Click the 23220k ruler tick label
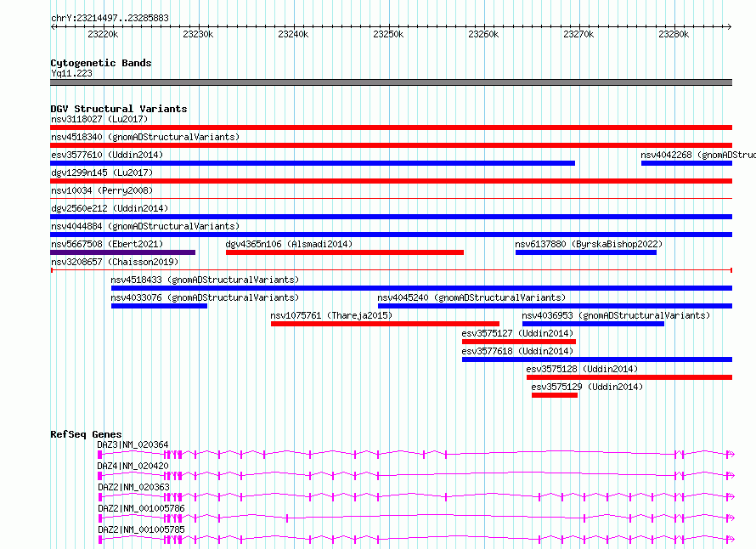Viewport: 756px width, 549px height. coord(103,35)
